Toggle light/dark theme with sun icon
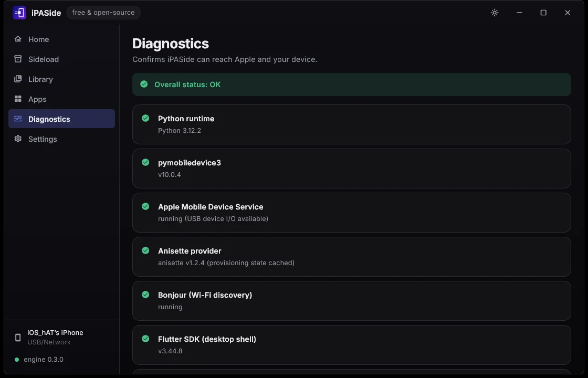The image size is (588, 378). [495, 13]
